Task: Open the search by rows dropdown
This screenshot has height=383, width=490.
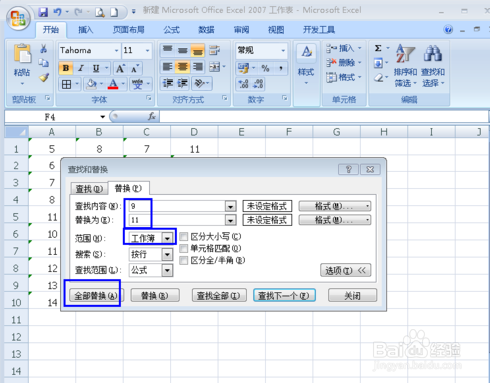Action: coord(167,255)
